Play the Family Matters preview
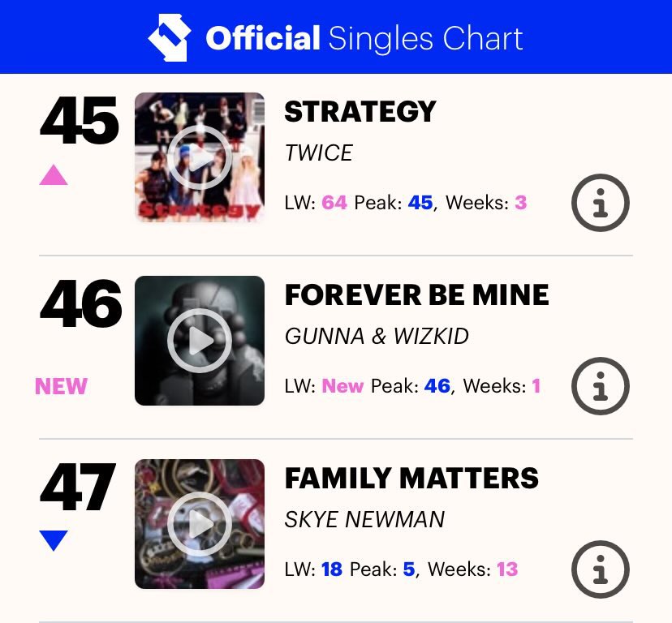This screenshot has height=623, width=672. pos(200,524)
